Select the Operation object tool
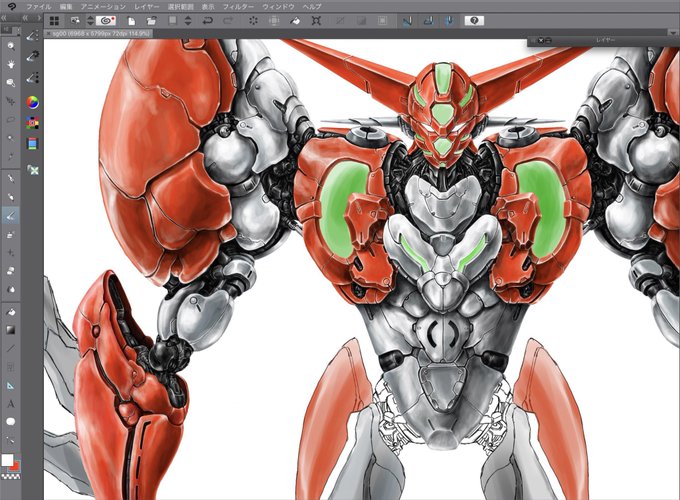This screenshot has width=680, height=500. (x=10, y=82)
